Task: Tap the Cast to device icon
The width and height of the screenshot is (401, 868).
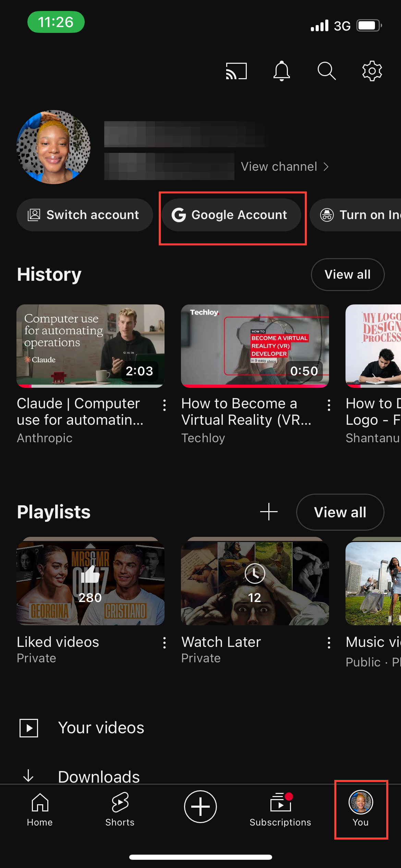Action: (236, 71)
